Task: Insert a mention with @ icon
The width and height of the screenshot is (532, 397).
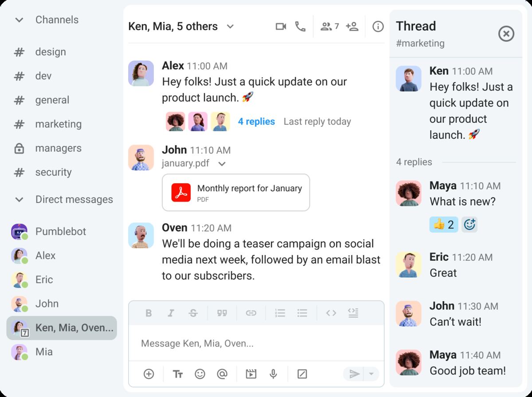Action: click(222, 374)
